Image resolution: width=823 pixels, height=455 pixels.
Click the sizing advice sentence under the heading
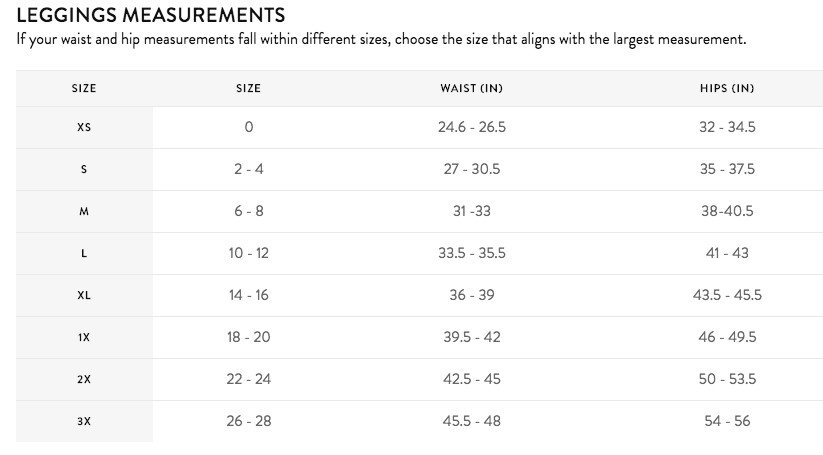click(x=381, y=40)
